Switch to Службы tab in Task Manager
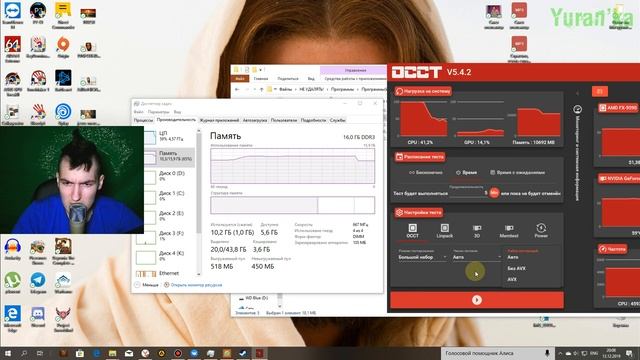This screenshot has height=360, width=640. click(x=338, y=120)
